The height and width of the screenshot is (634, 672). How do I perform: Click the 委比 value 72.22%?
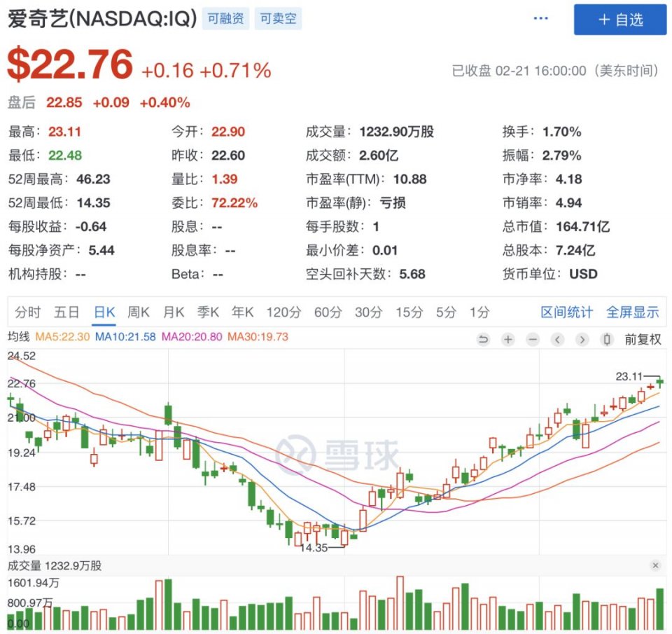pos(234,203)
